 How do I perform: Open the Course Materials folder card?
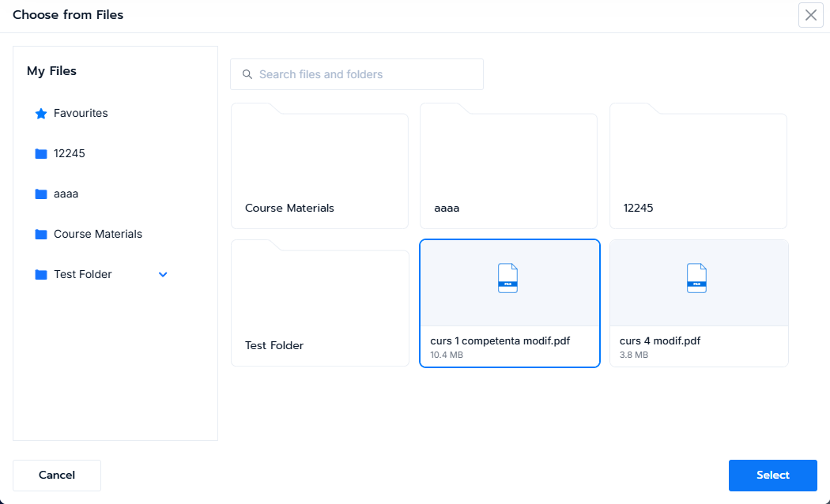(319, 166)
